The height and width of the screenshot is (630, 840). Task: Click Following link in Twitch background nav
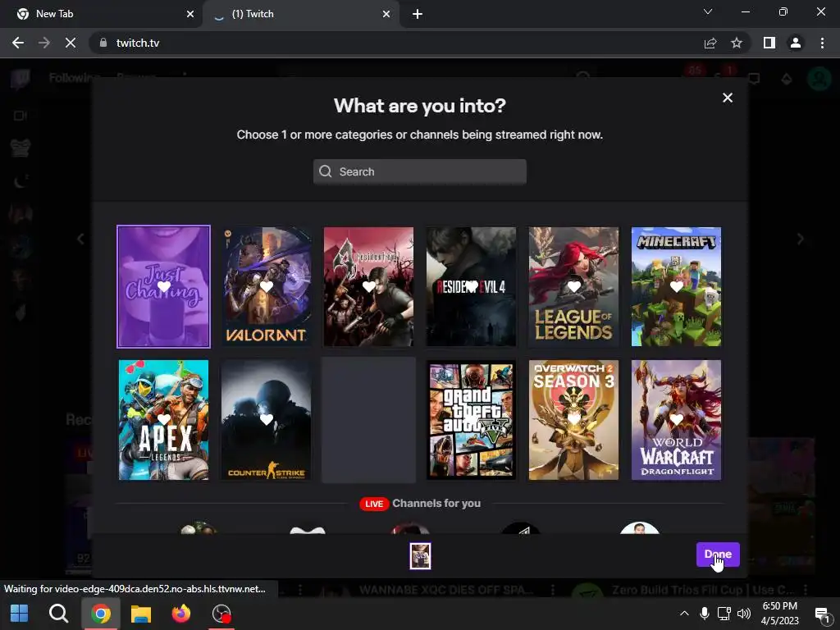click(x=75, y=78)
